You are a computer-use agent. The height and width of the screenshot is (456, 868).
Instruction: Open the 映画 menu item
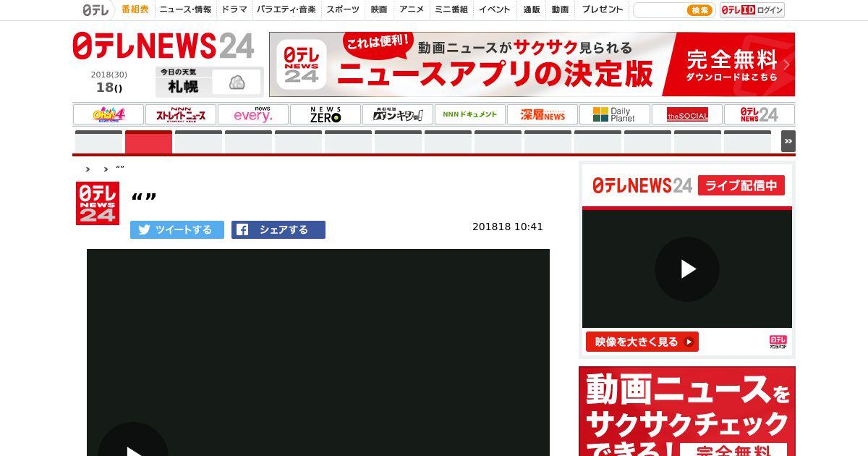pyautogui.click(x=379, y=9)
